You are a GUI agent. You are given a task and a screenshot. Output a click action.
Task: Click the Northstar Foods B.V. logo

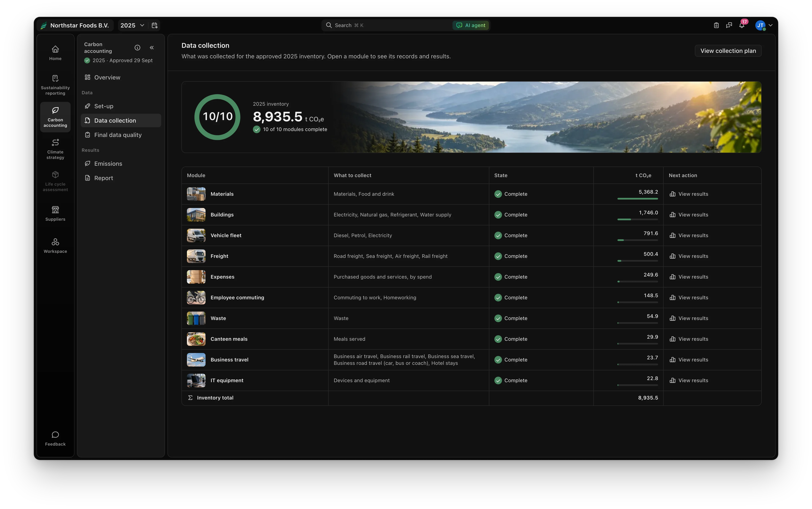(44, 25)
